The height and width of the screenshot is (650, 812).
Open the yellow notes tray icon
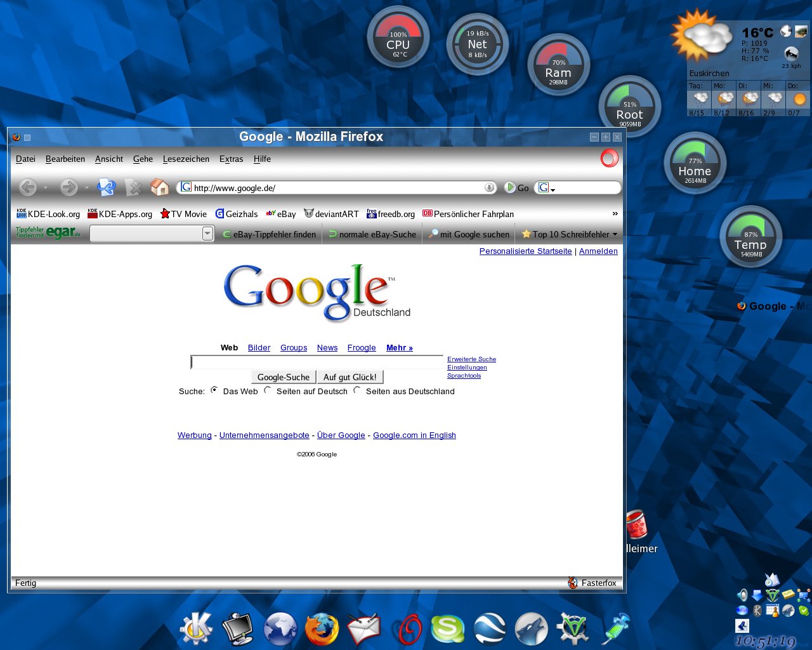[788, 594]
